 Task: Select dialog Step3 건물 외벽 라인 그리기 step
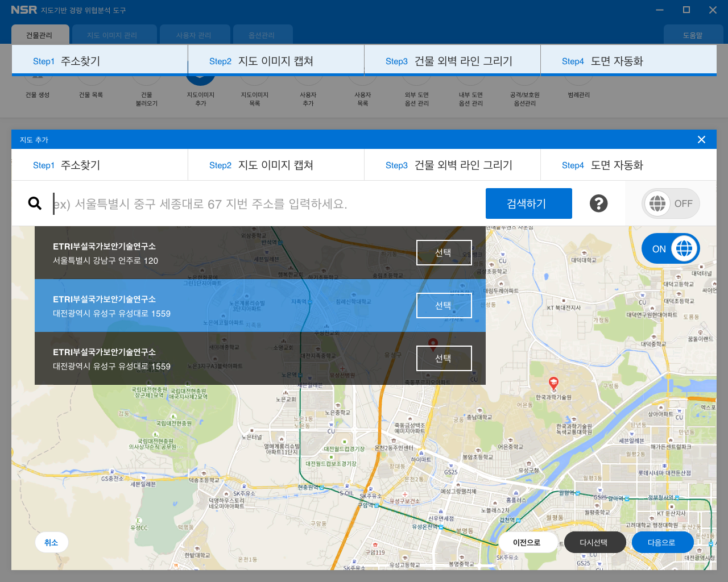tap(452, 165)
